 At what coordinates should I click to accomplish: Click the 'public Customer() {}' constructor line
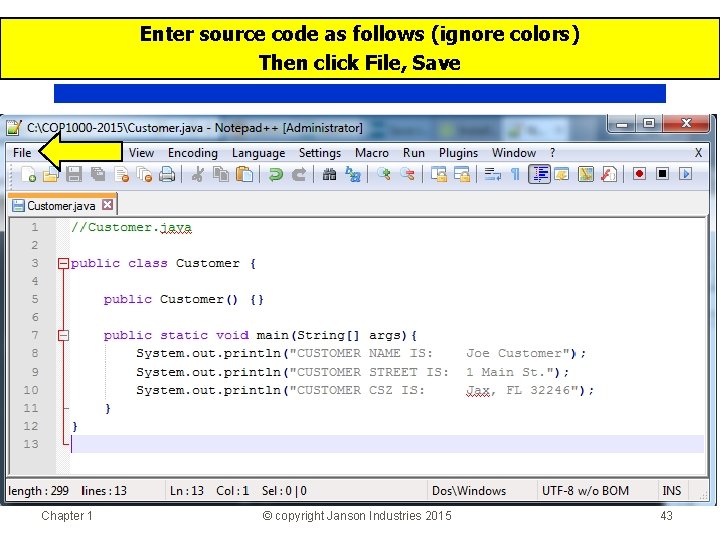pos(183,299)
